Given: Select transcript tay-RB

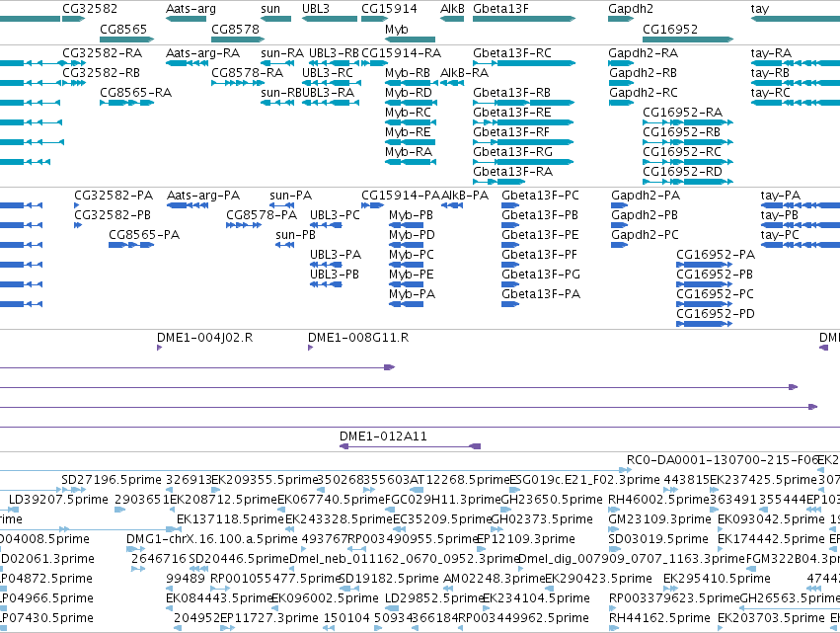Looking at the screenshot, I should coord(795,83).
